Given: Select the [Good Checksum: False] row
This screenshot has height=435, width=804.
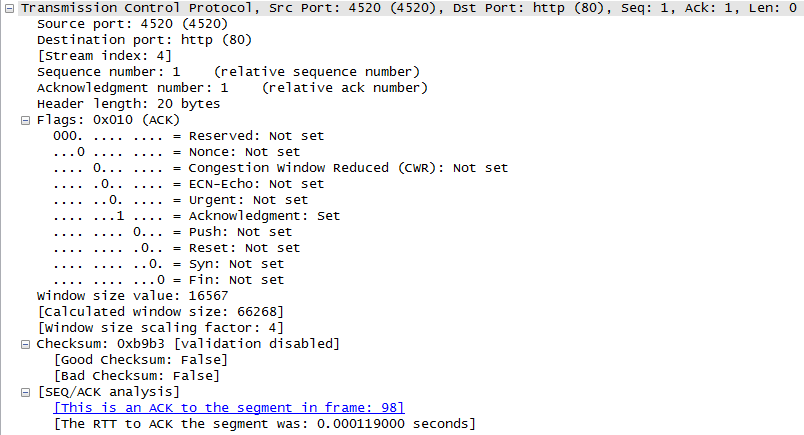Looking at the screenshot, I should coord(136,360).
